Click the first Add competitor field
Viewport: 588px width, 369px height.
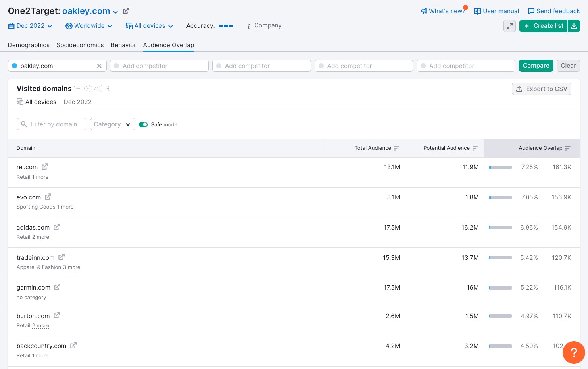click(159, 66)
